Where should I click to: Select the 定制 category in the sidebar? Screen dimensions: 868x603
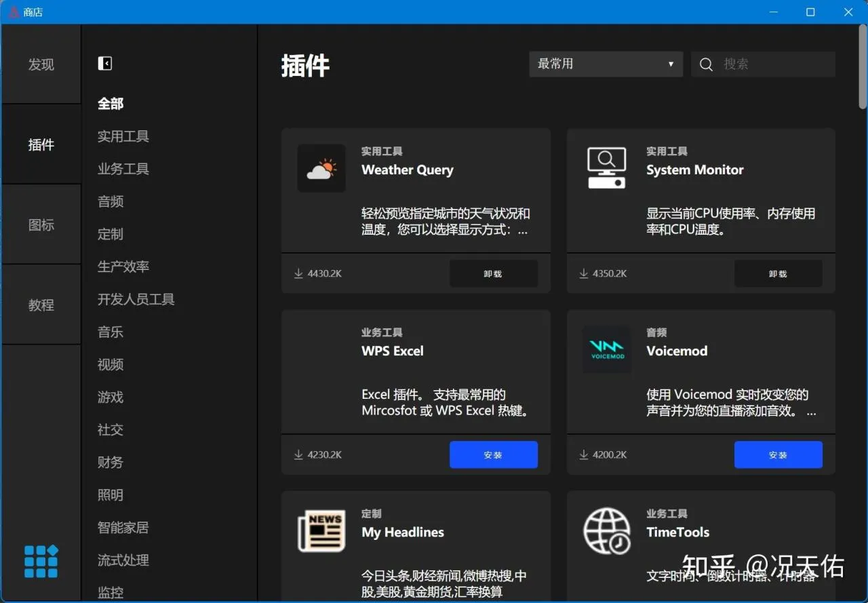[111, 234]
